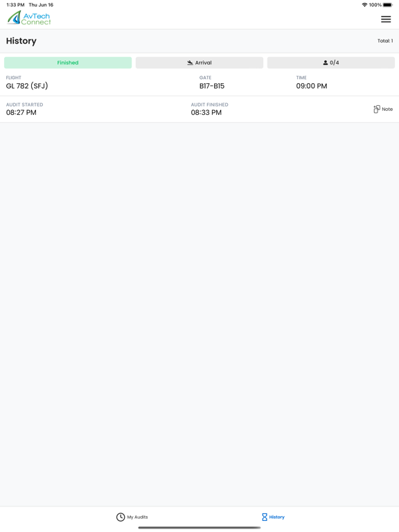Switch to the My Audits tab

point(132,517)
